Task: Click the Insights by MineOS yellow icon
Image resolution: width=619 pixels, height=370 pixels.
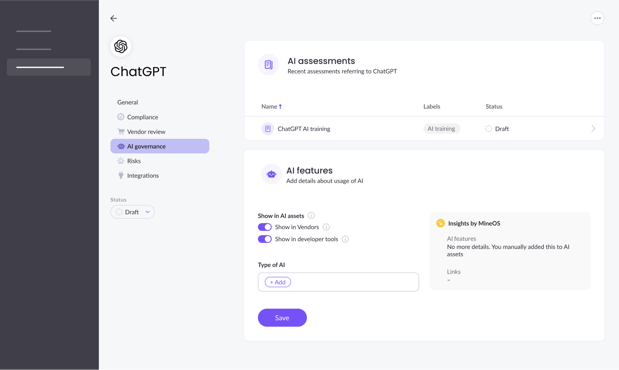Action: pyautogui.click(x=441, y=223)
